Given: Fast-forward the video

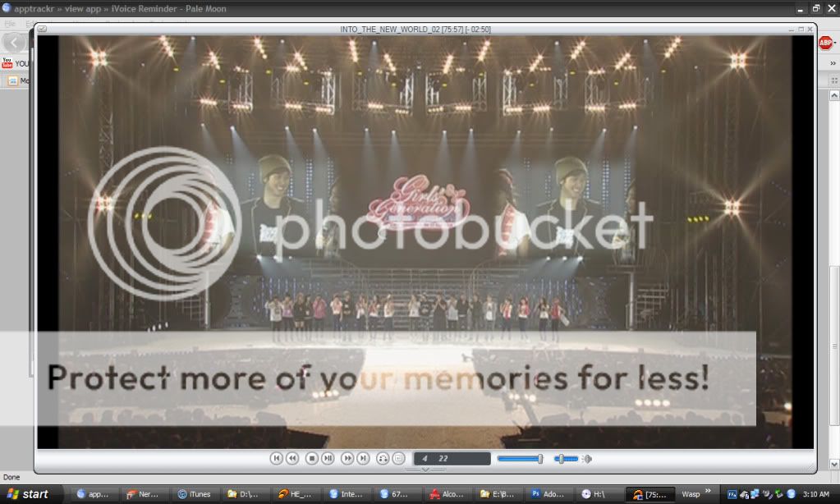Looking at the screenshot, I should (347, 459).
